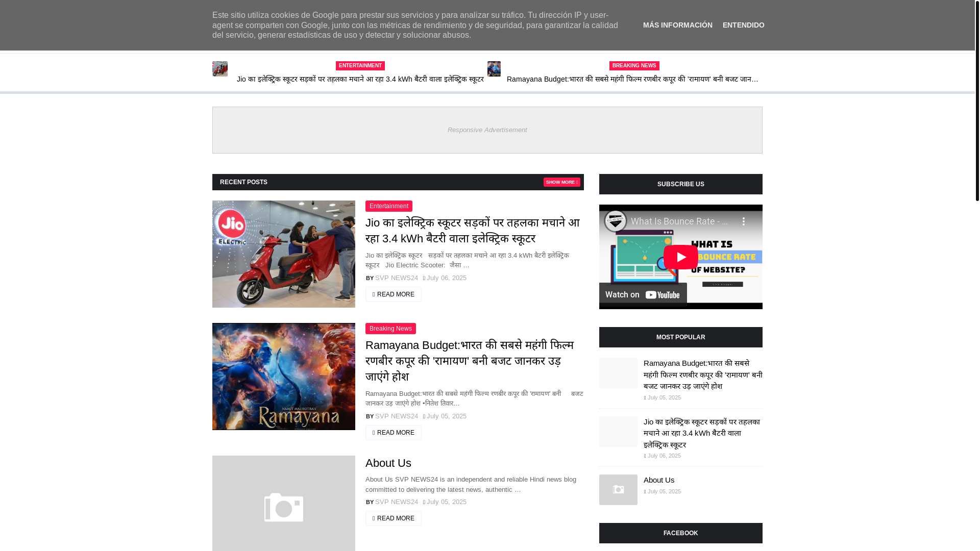The height and width of the screenshot is (551, 980).
Task: Open Jio scooter thumbnail in Most Popular
Action: [618, 432]
